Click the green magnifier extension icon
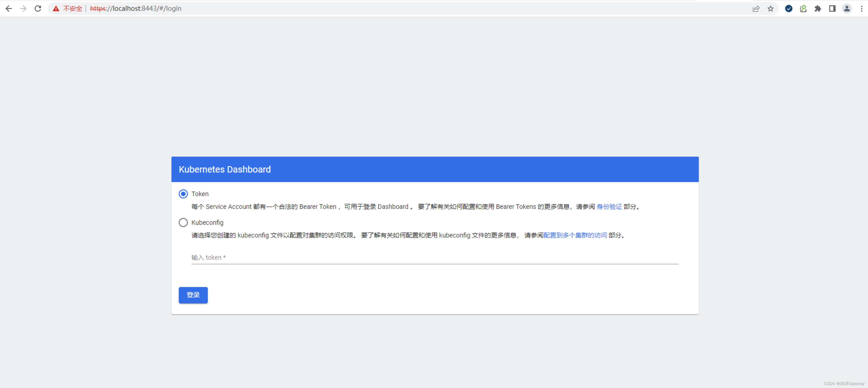 point(803,8)
